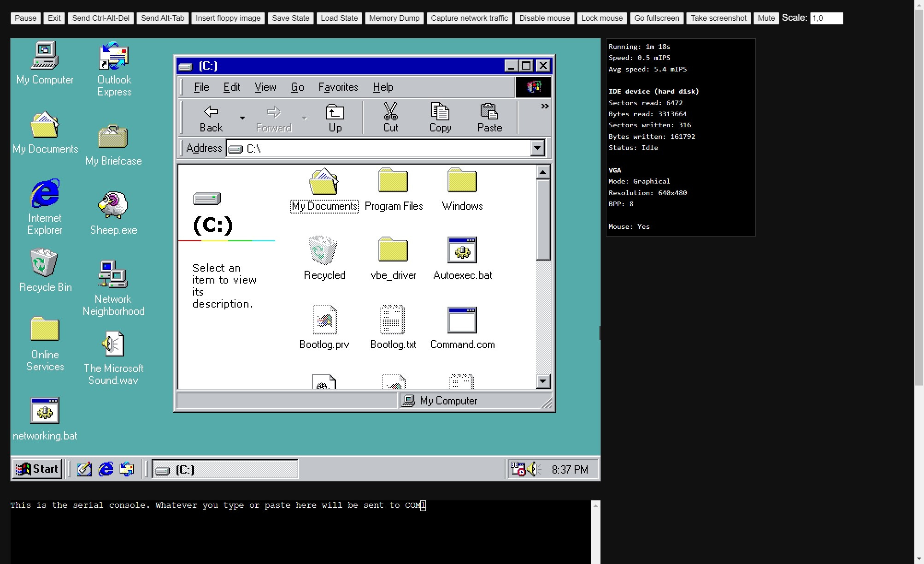Click Paste toolbar button
The width and height of the screenshot is (924, 564).
click(x=489, y=119)
